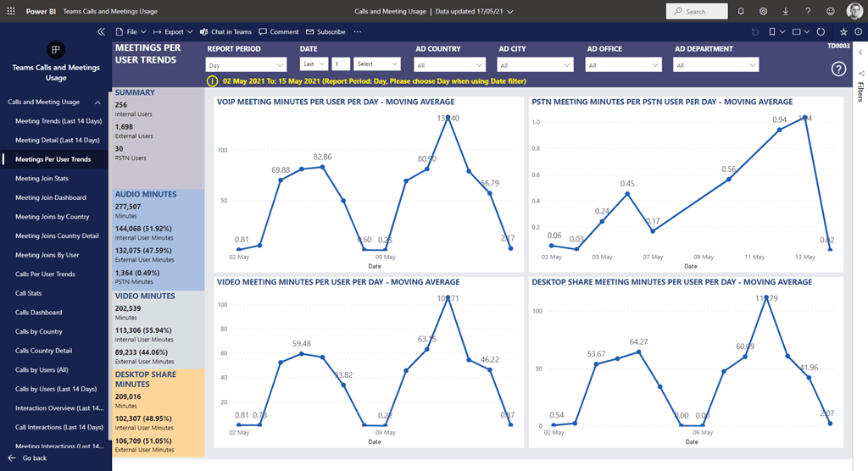Collapse navigation pane with double chevron

[101, 31]
